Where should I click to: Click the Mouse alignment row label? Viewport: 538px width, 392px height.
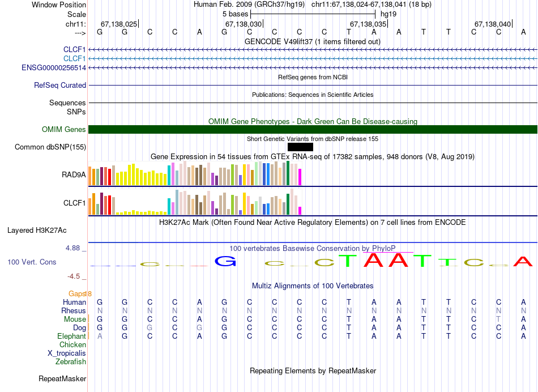click(75, 319)
